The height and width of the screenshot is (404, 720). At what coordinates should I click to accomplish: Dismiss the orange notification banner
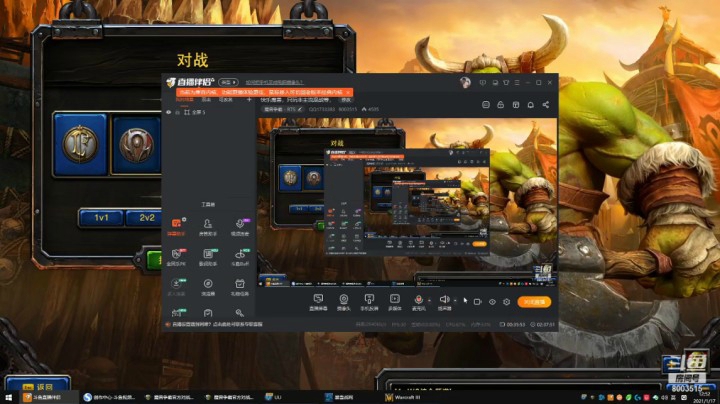(348, 93)
